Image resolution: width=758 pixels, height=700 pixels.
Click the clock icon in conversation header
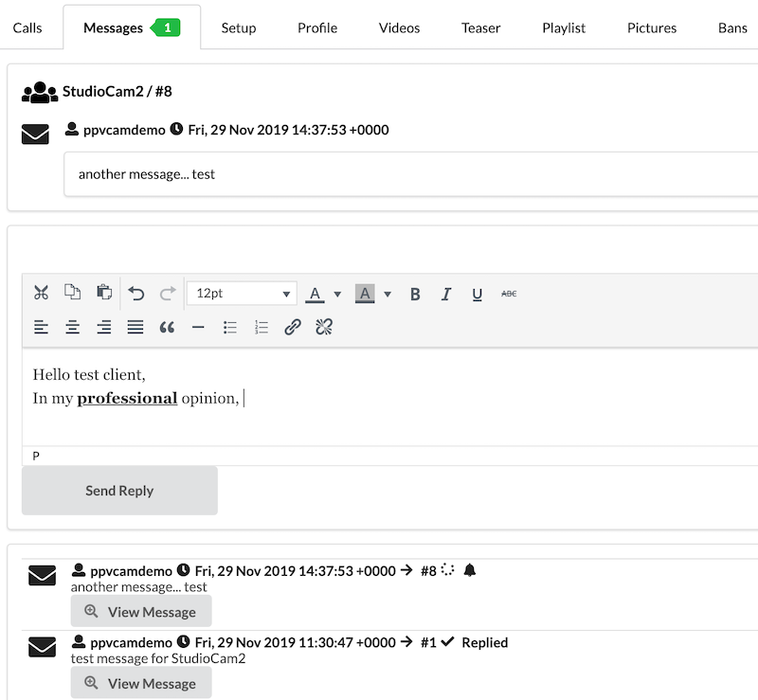176,129
